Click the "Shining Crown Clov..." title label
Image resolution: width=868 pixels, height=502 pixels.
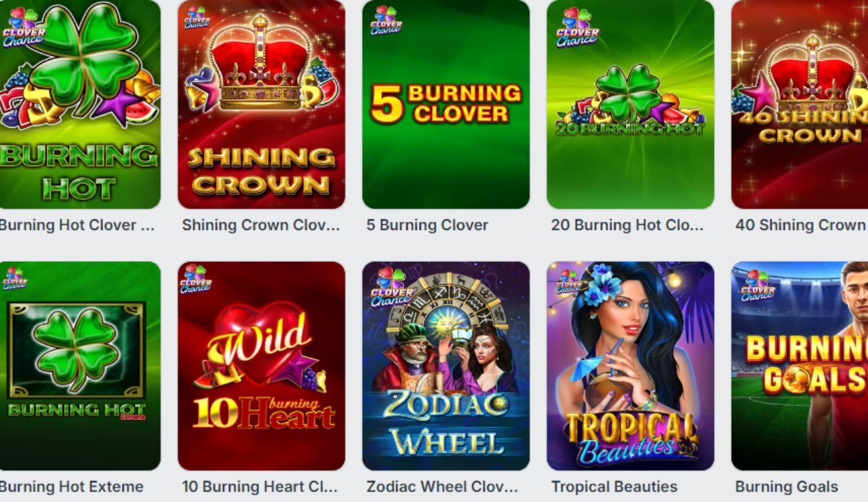pyautogui.click(x=261, y=225)
